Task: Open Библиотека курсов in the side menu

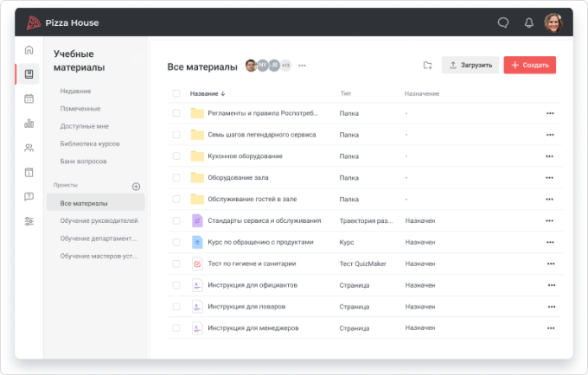Action: (x=90, y=143)
